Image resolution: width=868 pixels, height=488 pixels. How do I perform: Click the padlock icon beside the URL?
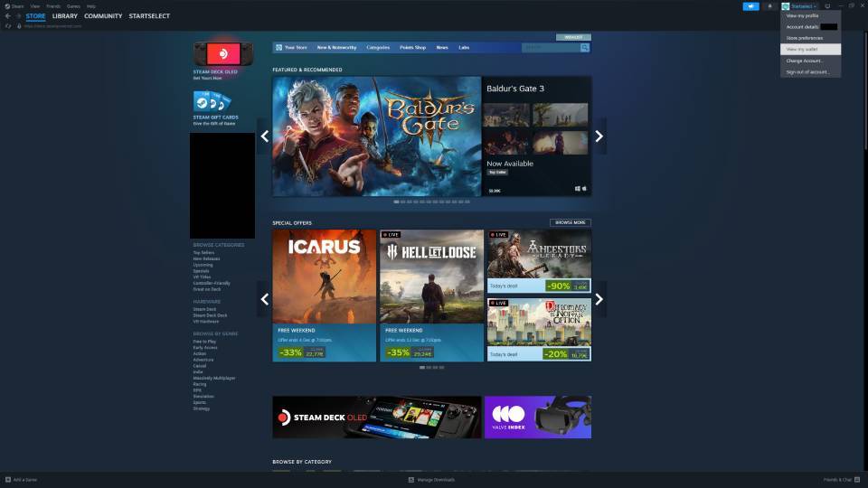[x=19, y=26]
